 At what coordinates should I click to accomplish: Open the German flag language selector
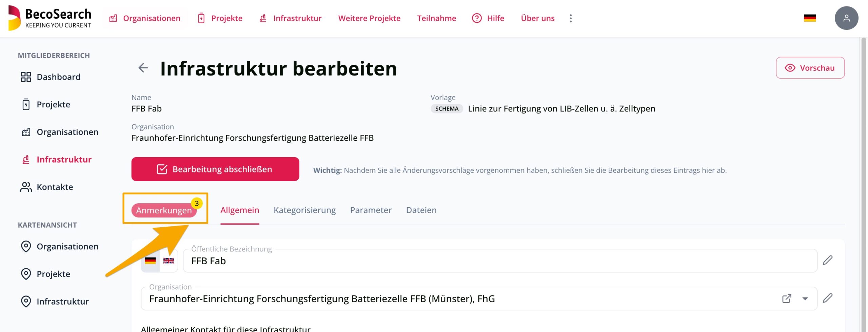[x=810, y=18]
